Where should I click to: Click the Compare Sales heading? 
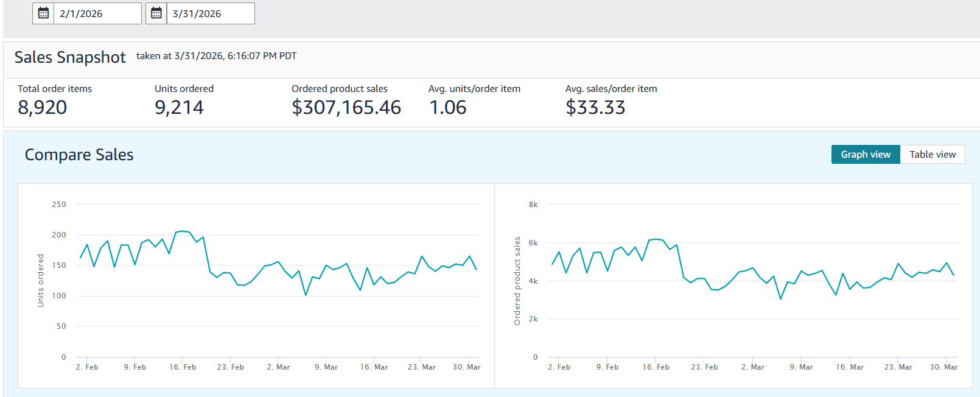point(79,155)
